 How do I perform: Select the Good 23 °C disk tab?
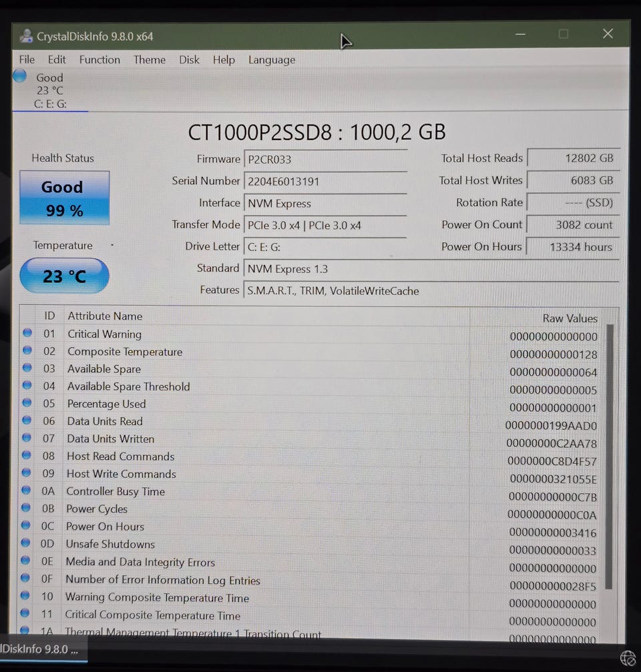pyautogui.click(x=50, y=90)
